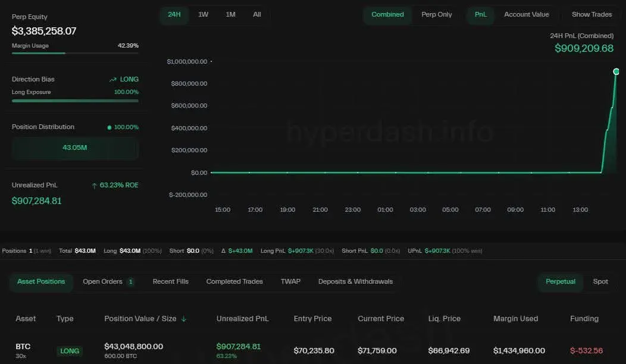Switch to Spot positions

(600, 281)
